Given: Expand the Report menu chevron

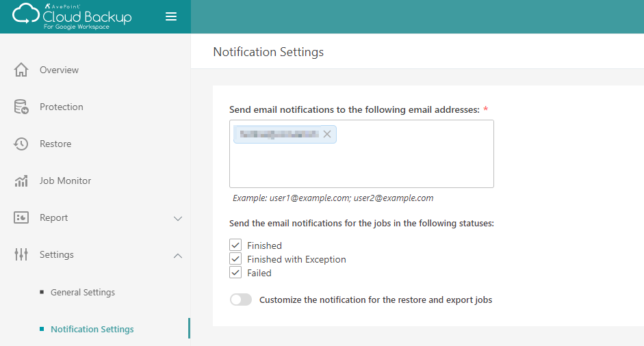Looking at the screenshot, I should click(178, 218).
